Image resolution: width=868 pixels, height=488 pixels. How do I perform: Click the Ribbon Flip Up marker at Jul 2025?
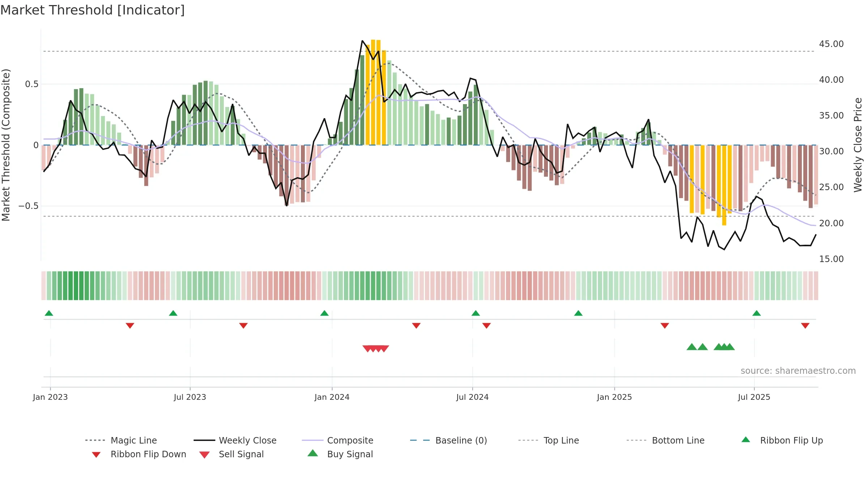[757, 313]
